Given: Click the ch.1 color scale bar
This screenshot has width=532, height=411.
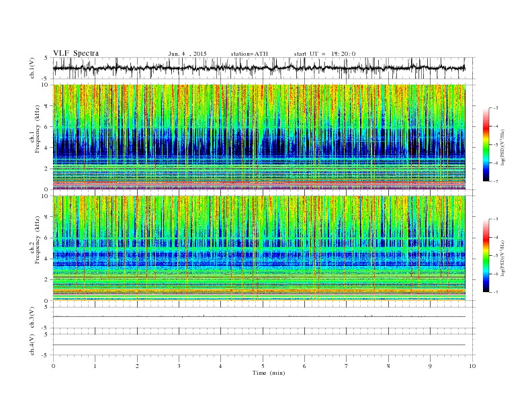Looking at the screenshot, I should tap(486, 145).
